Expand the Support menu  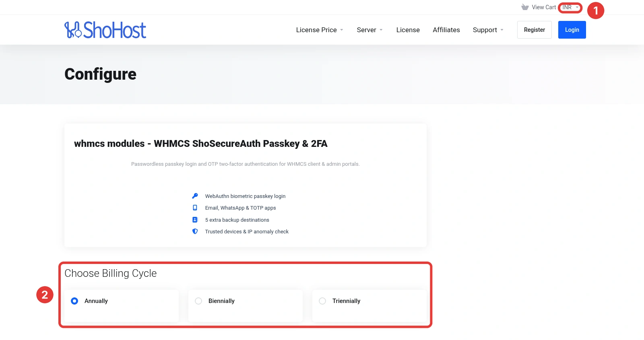click(x=488, y=30)
